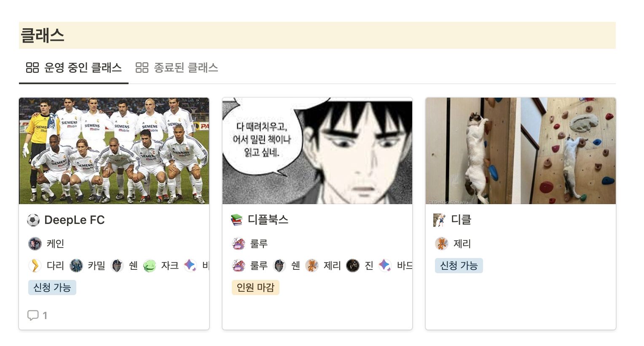
Task: Open the soccer team cover photo
Action: coord(114,151)
